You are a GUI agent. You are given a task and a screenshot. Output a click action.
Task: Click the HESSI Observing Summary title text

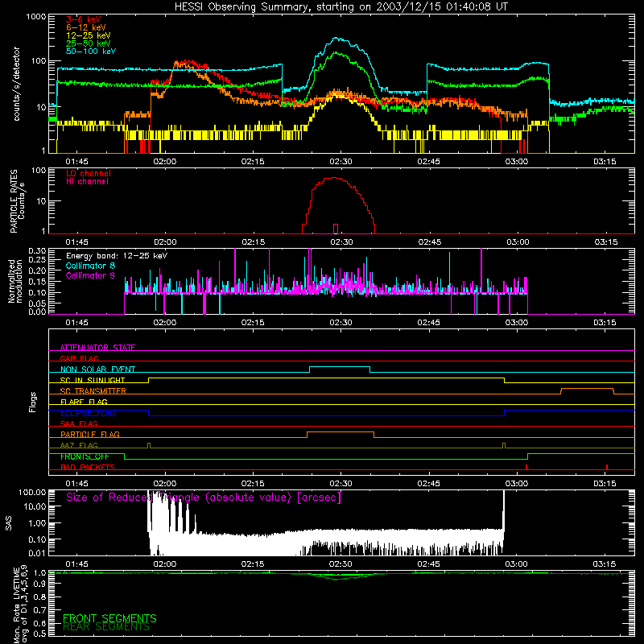pos(341,6)
